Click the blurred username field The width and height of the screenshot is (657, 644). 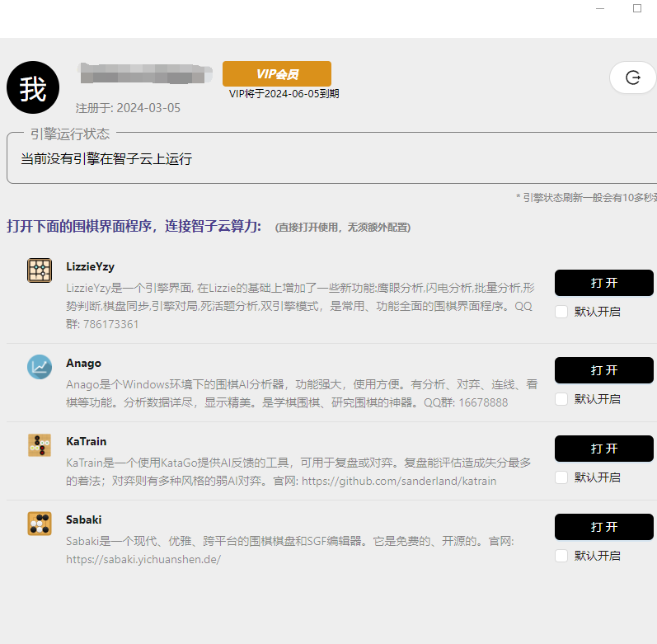coord(145,73)
